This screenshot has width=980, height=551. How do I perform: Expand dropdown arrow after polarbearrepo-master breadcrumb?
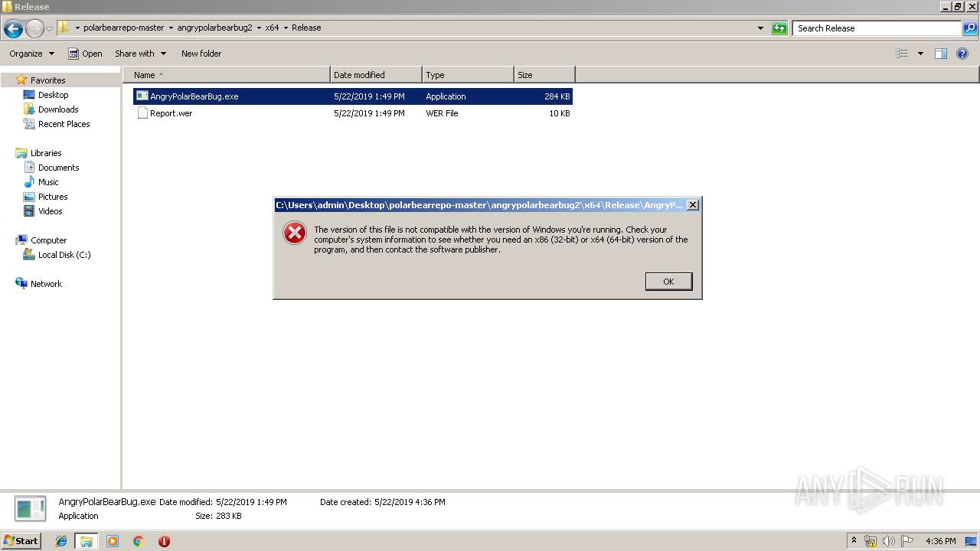(171, 28)
